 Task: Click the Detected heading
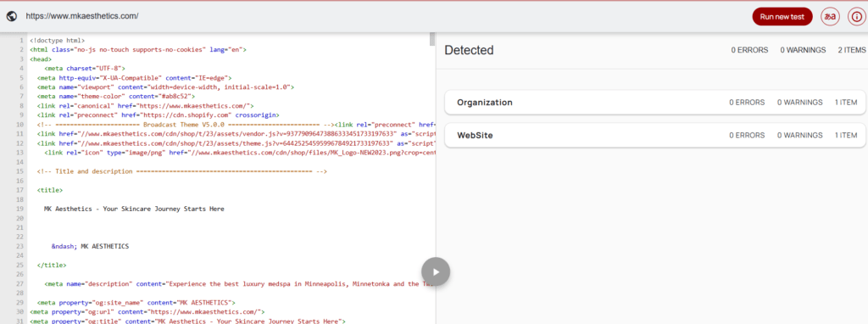(x=469, y=50)
